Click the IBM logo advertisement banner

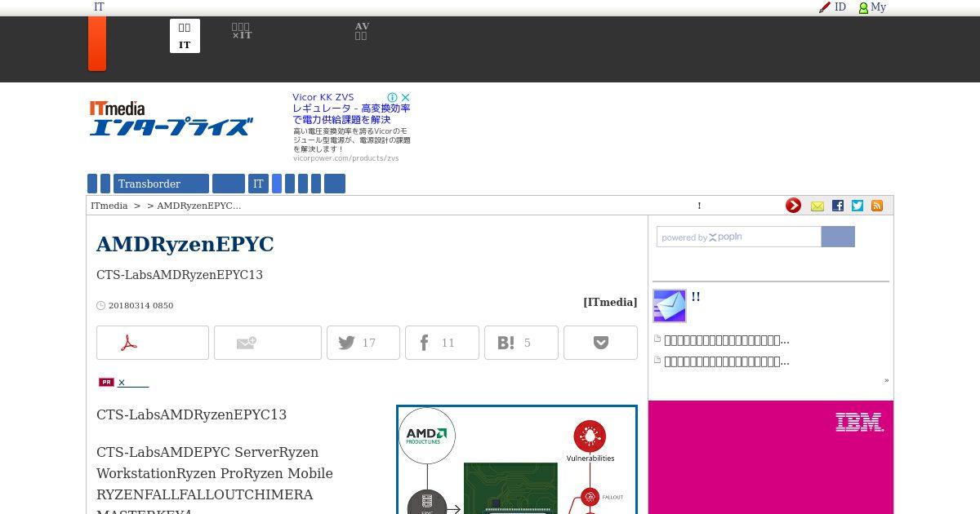[771, 457]
